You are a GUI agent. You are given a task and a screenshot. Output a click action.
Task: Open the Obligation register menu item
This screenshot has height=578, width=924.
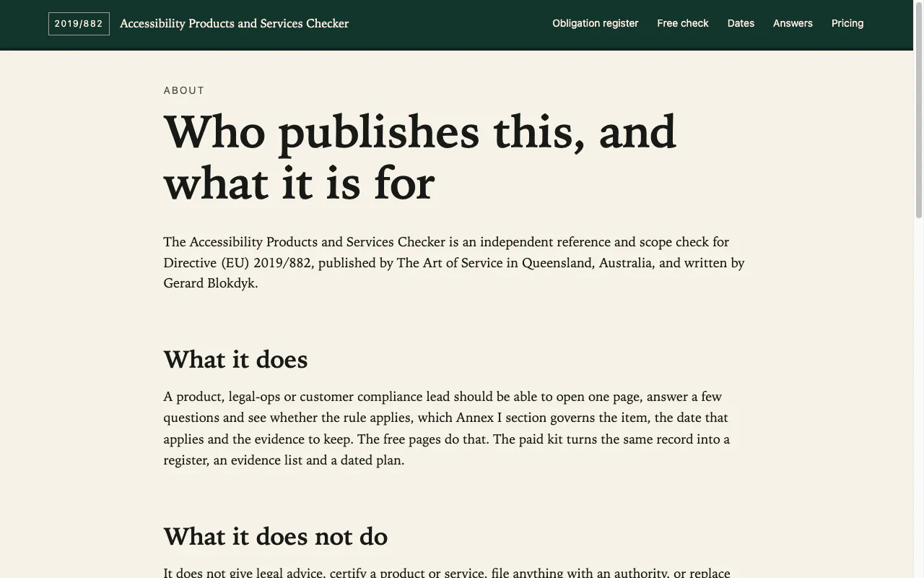(596, 23)
